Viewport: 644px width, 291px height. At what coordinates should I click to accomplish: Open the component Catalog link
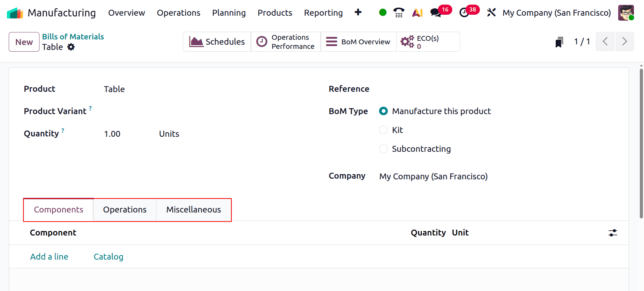(x=109, y=257)
